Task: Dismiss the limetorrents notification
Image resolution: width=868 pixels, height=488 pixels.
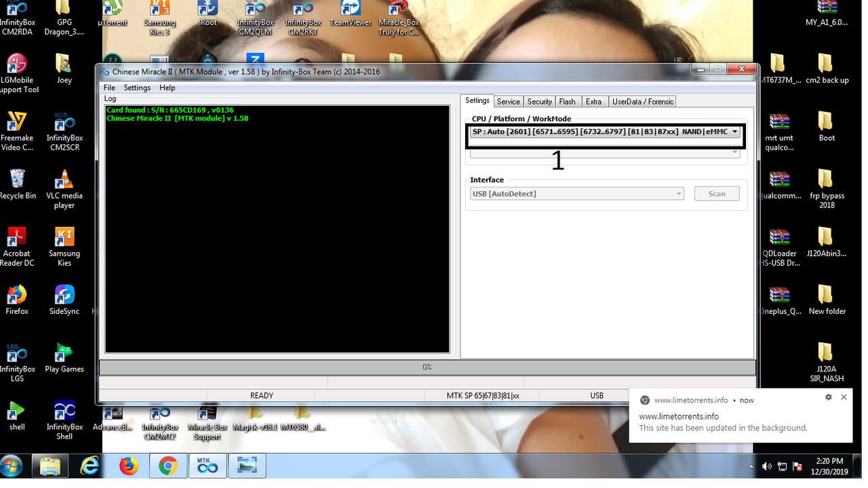Action: (844, 397)
